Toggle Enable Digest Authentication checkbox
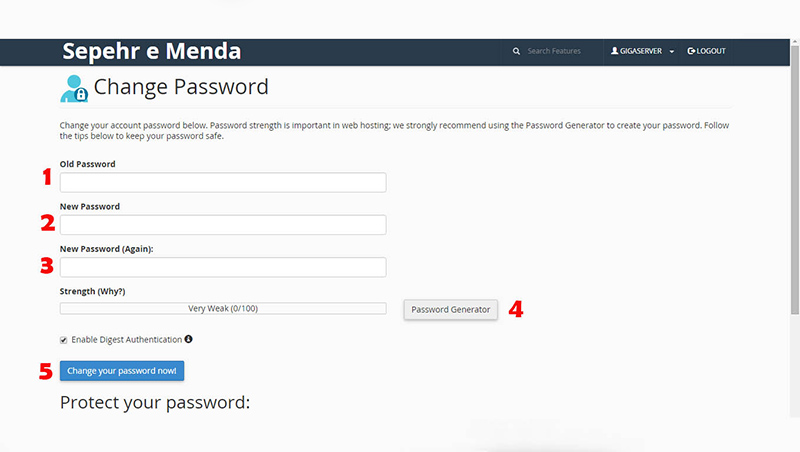Screen dimensions: 800x452 tap(63, 340)
